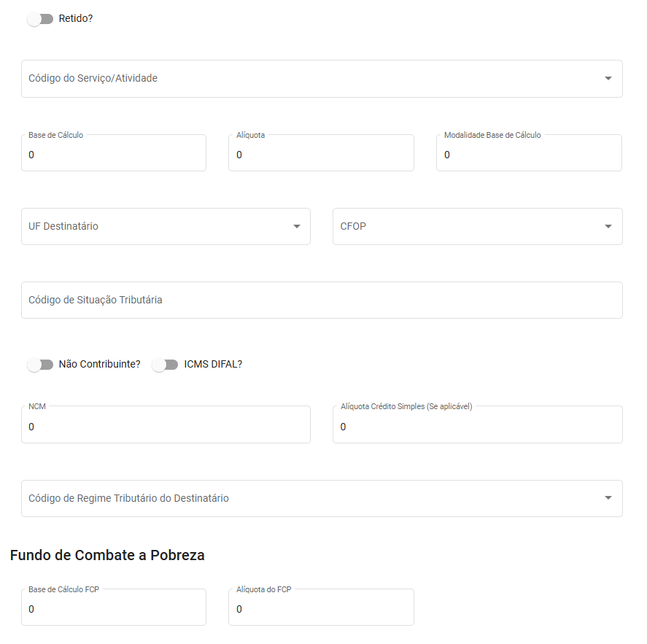The width and height of the screenshot is (647, 644).
Task: Turn on ICMS DIFAL switch
Action: (166, 365)
